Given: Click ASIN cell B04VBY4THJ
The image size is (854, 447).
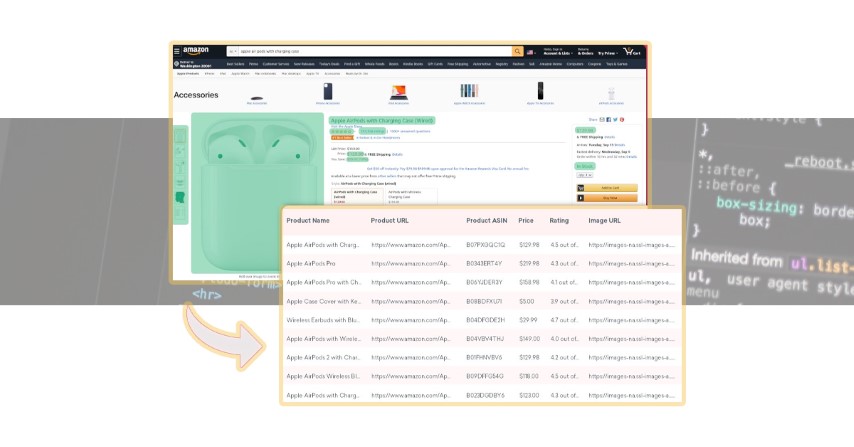Looking at the screenshot, I should click(x=485, y=339).
